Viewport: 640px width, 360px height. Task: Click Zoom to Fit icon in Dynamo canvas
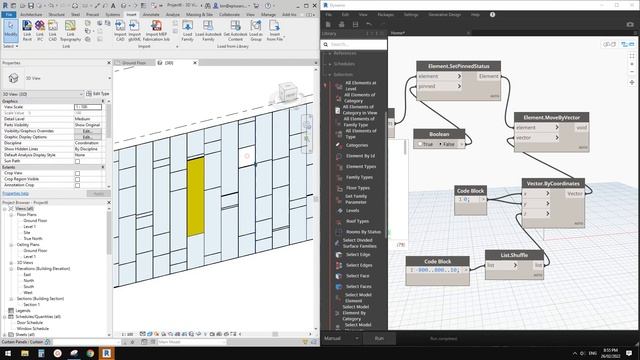632,56
